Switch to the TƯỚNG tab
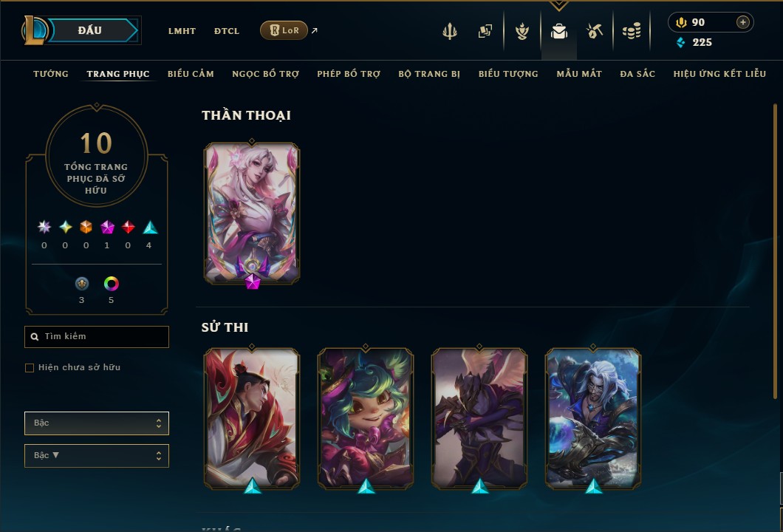This screenshot has height=532, width=783. pyautogui.click(x=51, y=74)
